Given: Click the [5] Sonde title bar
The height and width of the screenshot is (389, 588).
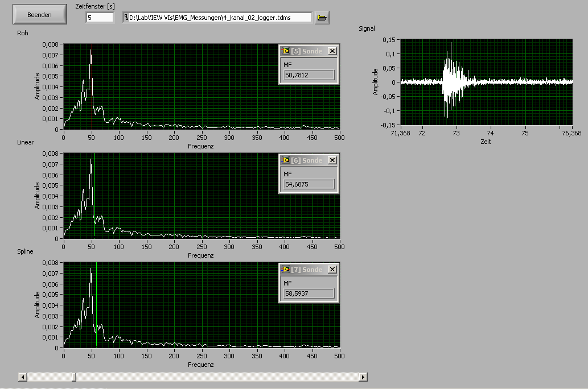Looking at the screenshot, I should [309, 51].
